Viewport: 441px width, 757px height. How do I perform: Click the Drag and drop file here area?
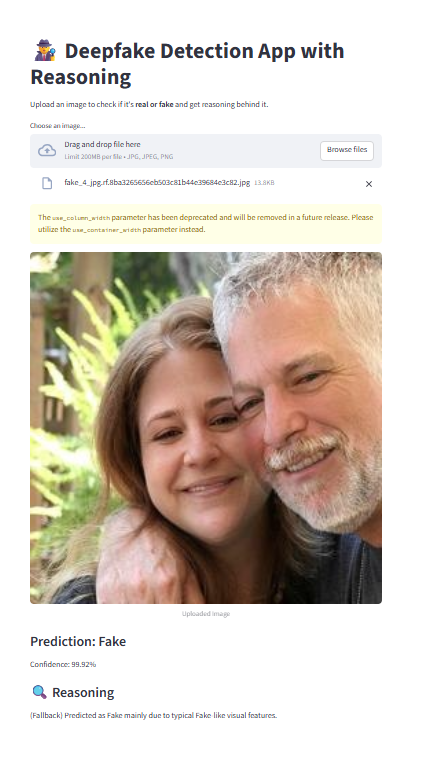pyautogui.click(x=206, y=151)
